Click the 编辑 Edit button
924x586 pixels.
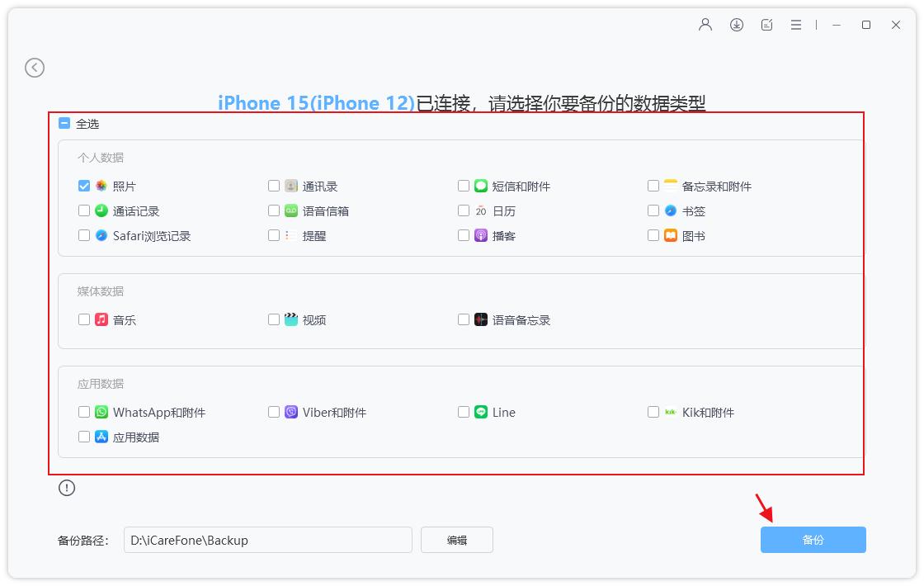(x=457, y=540)
